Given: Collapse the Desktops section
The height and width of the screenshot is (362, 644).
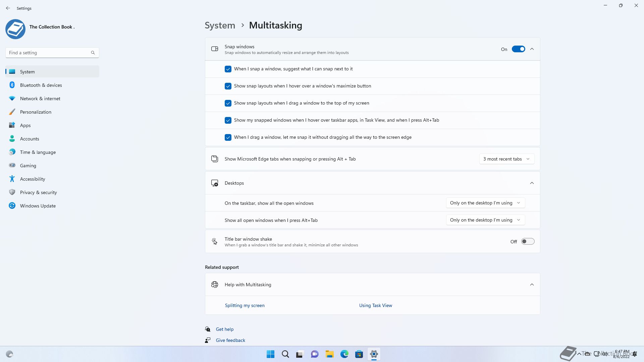Looking at the screenshot, I should 532,183.
